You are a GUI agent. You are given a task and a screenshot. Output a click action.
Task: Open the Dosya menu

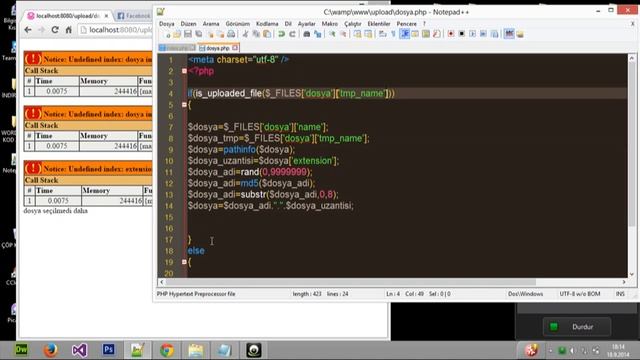167,24
